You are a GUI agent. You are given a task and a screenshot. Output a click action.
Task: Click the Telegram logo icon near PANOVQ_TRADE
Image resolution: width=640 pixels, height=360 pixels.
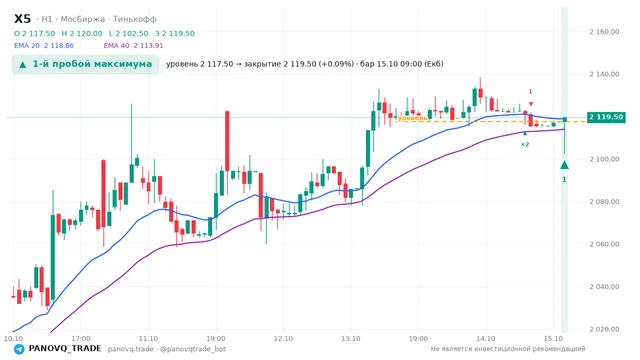point(19,349)
